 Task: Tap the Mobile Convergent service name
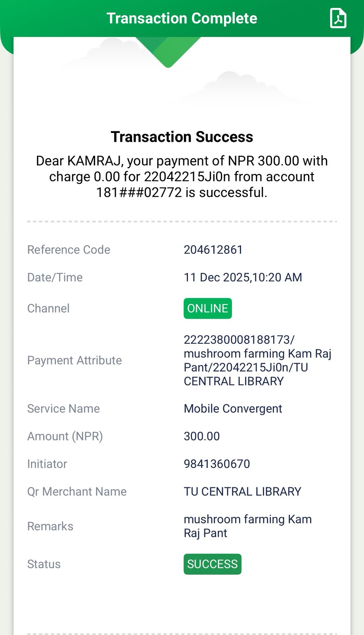pos(233,409)
